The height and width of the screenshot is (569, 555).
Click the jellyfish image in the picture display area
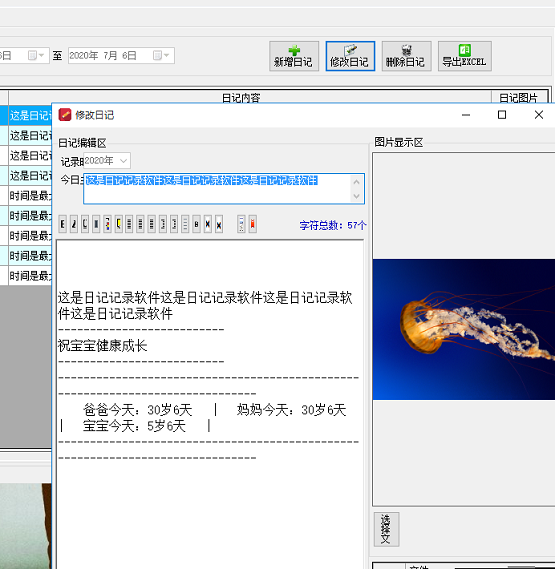(x=464, y=329)
